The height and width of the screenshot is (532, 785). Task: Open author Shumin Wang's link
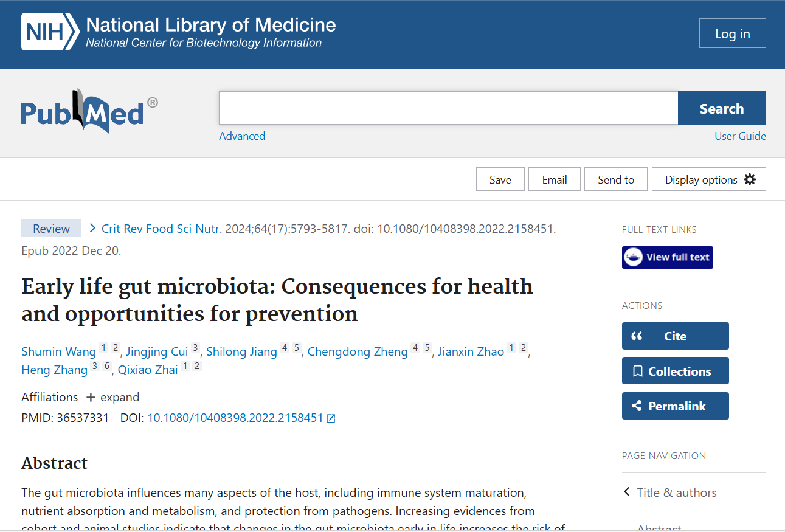59,352
